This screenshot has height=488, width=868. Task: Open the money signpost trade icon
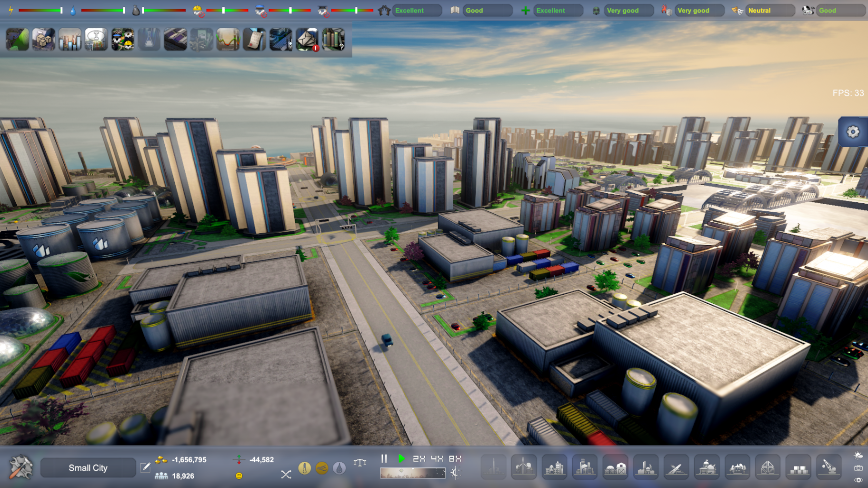(x=202, y=39)
